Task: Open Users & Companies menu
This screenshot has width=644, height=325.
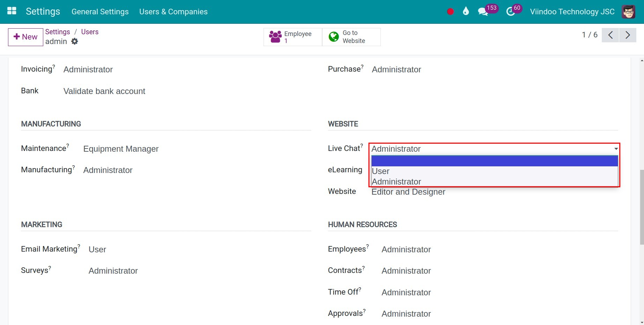Action: click(x=173, y=12)
